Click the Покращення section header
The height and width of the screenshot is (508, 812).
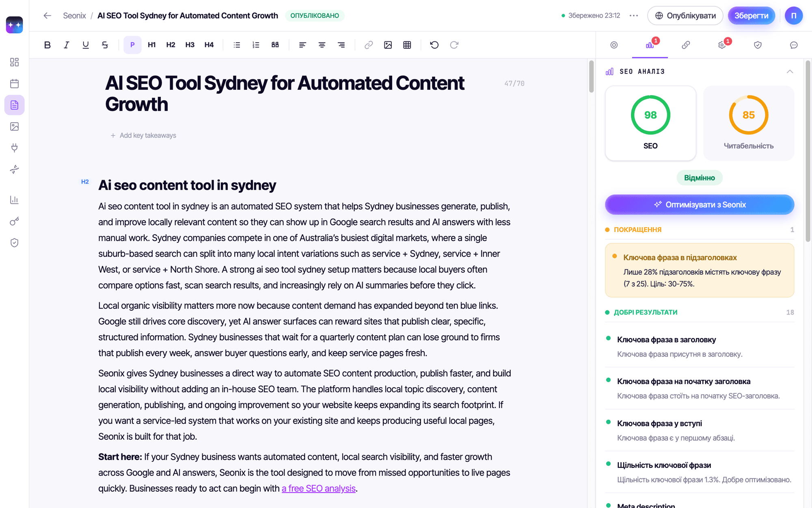(700, 230)
